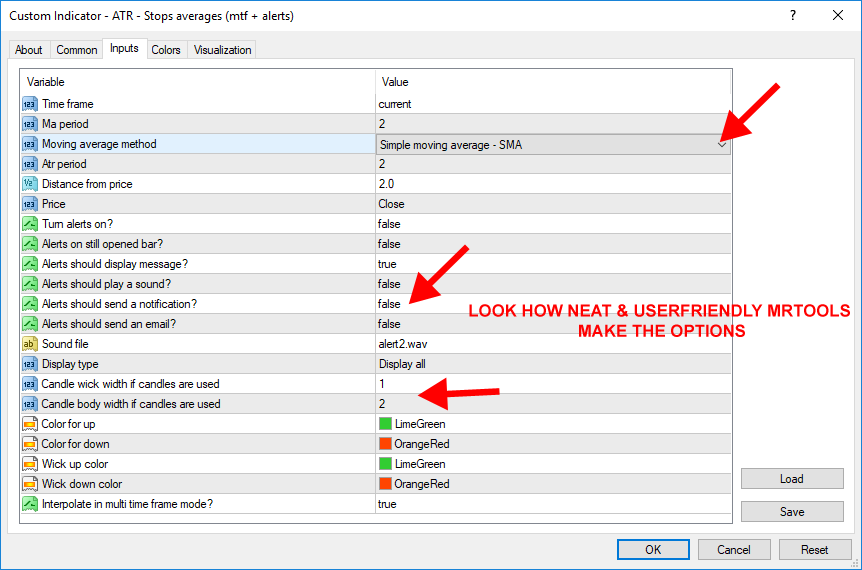Click the question mark help button in title bar

(793, 15)
